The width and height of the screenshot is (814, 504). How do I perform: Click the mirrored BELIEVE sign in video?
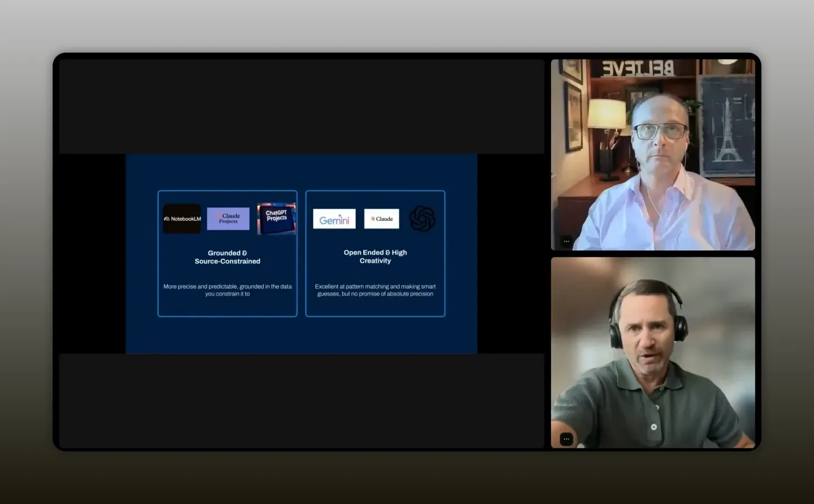(638, 69)
